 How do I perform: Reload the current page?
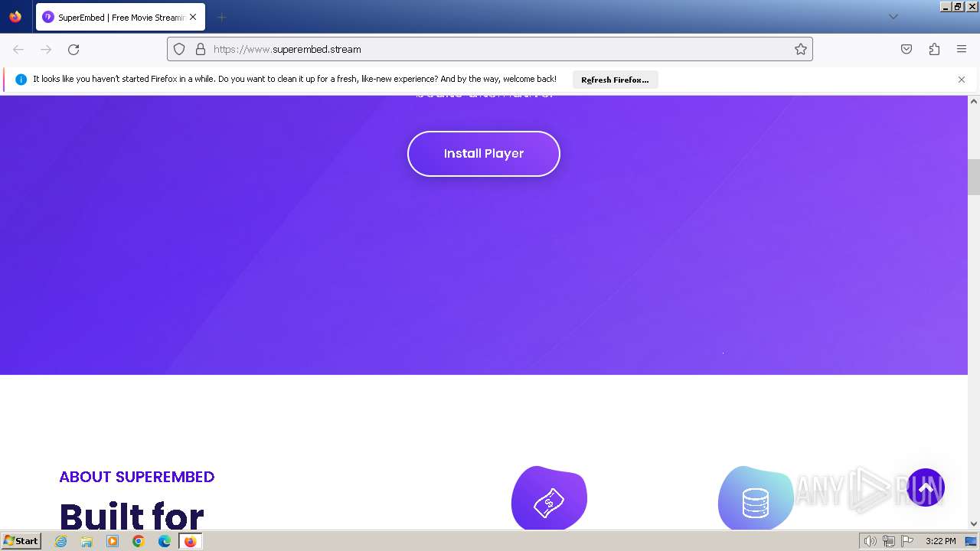(x=73, y=49)
